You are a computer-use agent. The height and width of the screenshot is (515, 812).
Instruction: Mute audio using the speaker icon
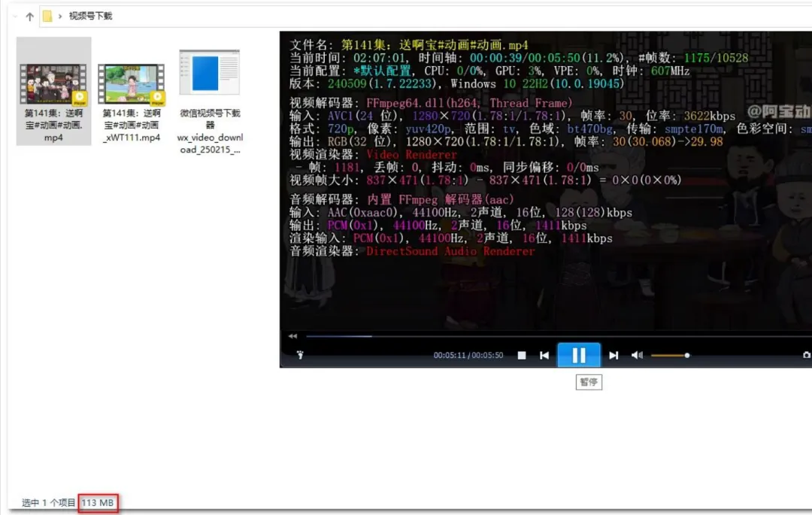[x=637, y=355]
